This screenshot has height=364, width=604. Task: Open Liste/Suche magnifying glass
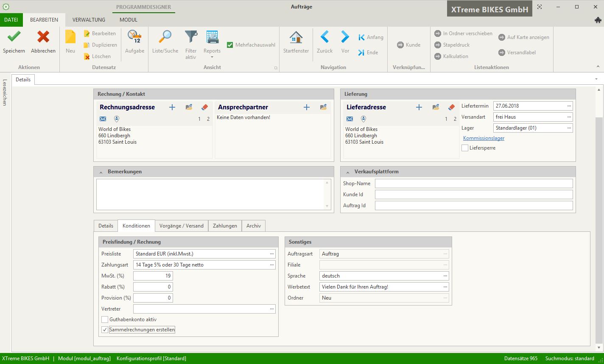point(165,37)
